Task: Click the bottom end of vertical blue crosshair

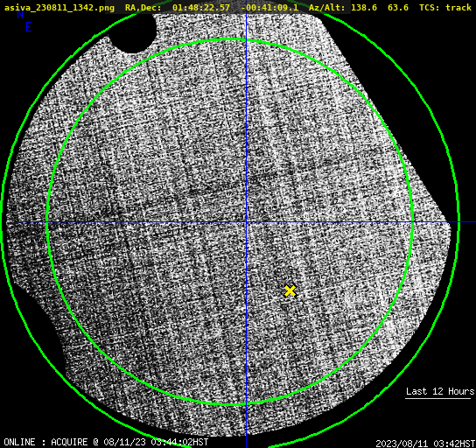Action: click(246, 446)
